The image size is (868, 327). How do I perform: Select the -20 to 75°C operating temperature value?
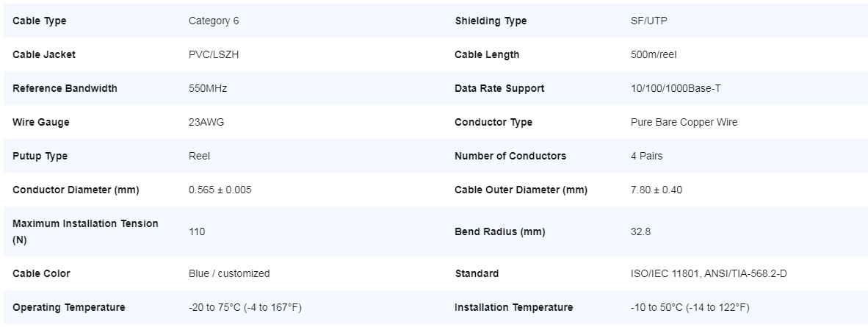click(x=245, y=307)
